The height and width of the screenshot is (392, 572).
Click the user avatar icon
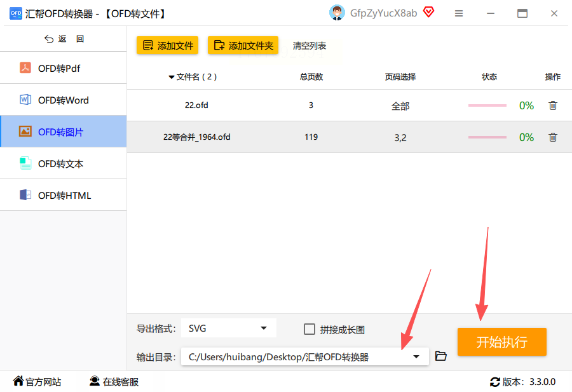point(337,13)
